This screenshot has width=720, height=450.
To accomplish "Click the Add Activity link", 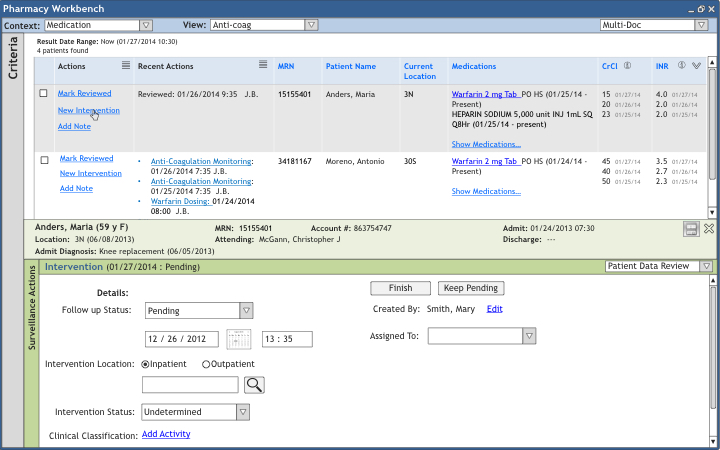I will 166,434.
